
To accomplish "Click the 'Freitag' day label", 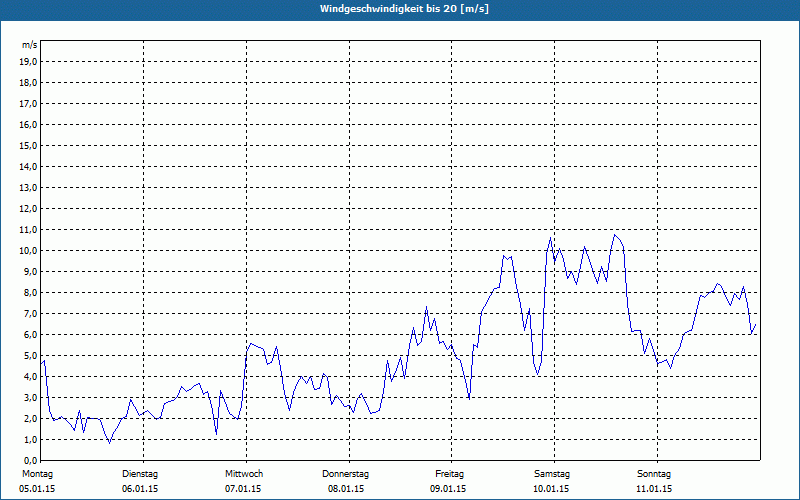I will pyautogui.click(x=449, y=474).
